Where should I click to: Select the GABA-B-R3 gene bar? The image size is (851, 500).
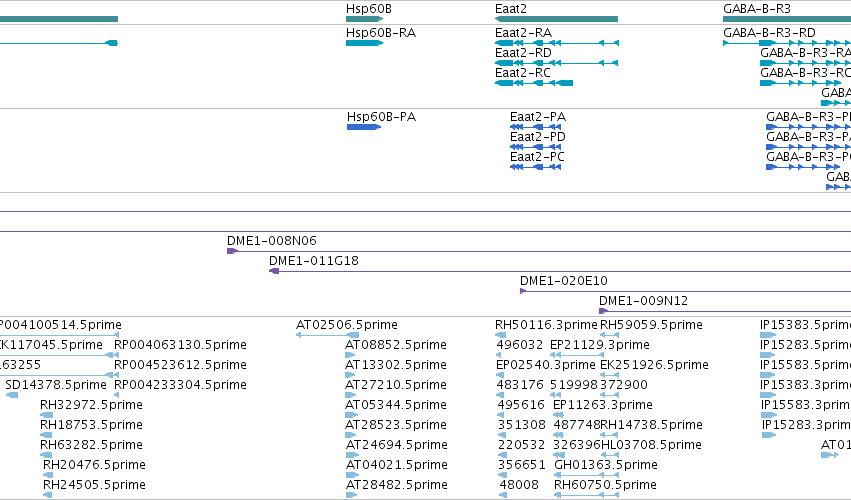tap(787, 19)
